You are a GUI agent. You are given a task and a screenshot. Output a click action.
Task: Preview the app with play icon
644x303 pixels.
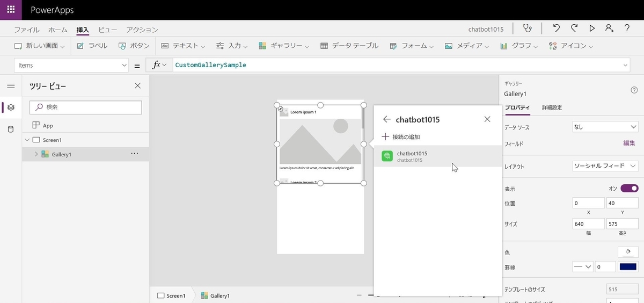[592, 28]
